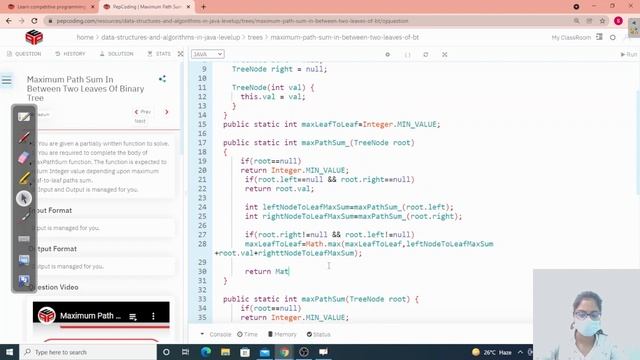Click code line 30 'return Mat'
Screen dimensions: 640x360
(x=267, y=271)
